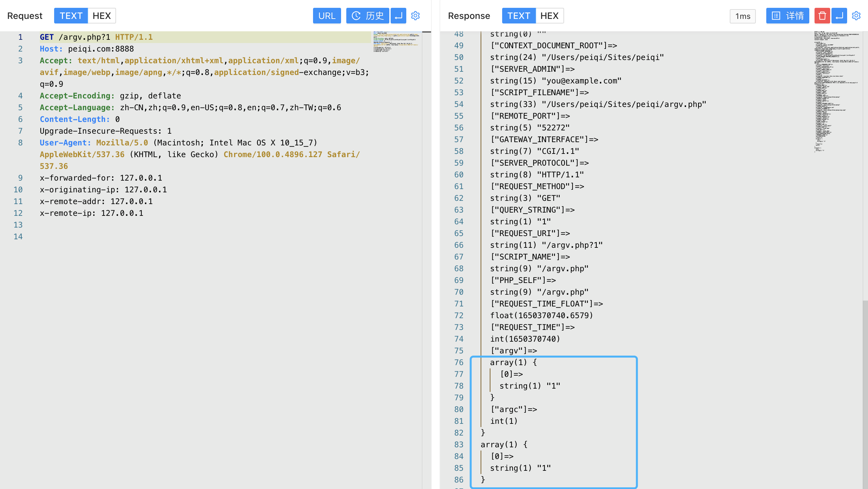Switch Request view to TEXT
868x489 pixels.
[71, 16]
